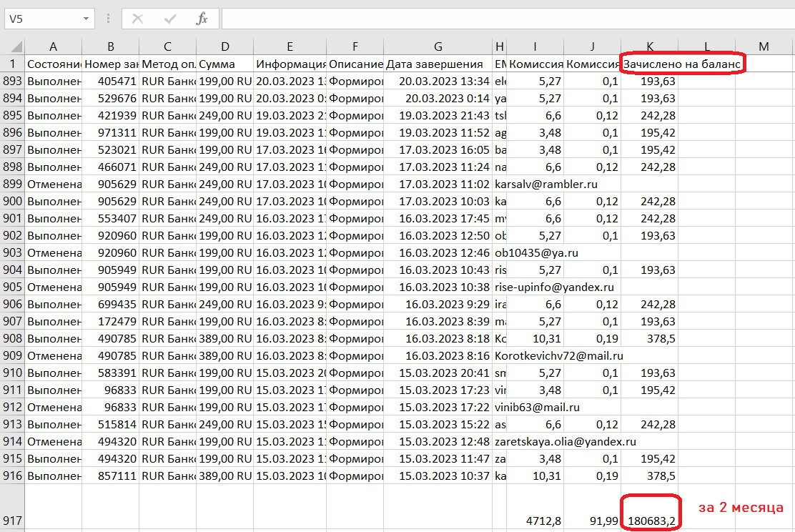
Task: Select column J header
Action: tap(592, 46)
